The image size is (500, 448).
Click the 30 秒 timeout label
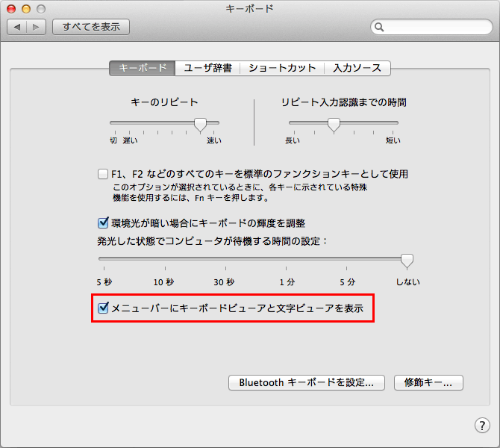coord(224,282)
